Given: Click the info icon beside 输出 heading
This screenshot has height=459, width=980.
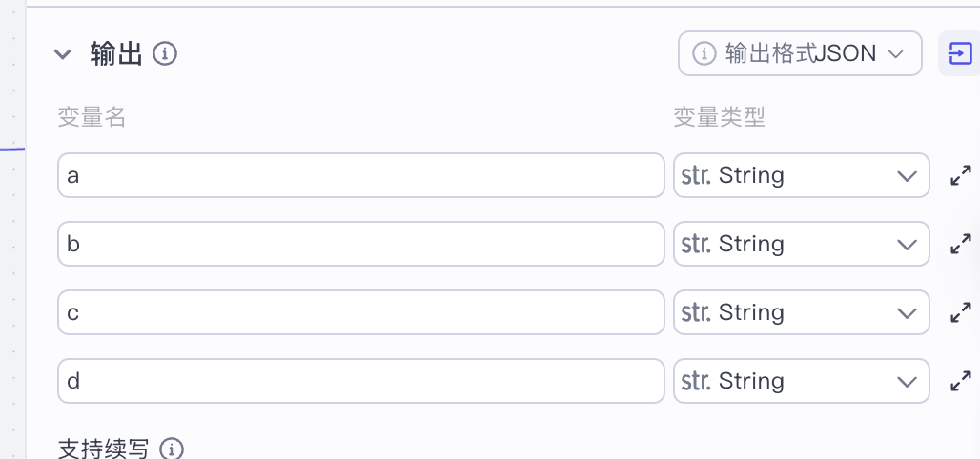Looking at the screenshot, I should pyautogui.click(x=166, y=54).
